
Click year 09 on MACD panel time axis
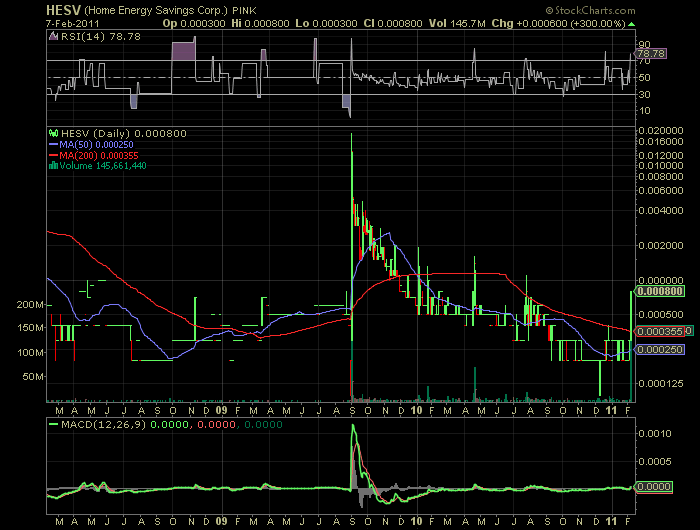tap(221, 521)
